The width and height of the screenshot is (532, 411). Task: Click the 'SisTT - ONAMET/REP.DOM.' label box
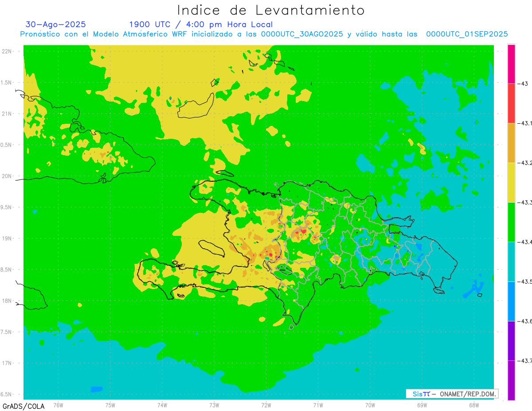452,394
